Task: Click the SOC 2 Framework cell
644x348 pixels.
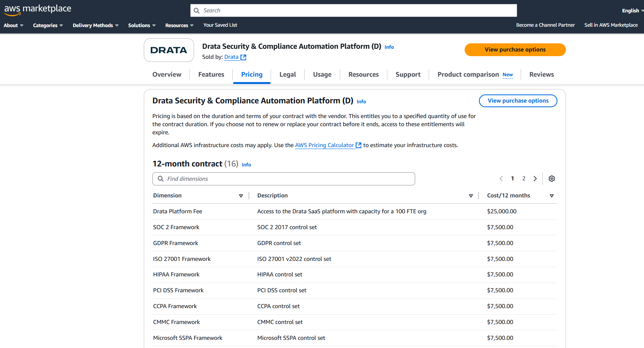Action: tap(176, 227)
